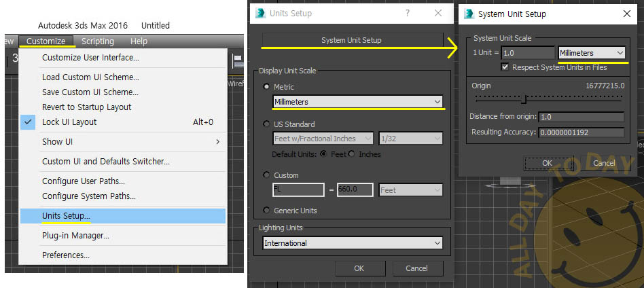The image size is (644, 288).
Task: Choose Revert to Startup Layout
Action: point(123,107)
